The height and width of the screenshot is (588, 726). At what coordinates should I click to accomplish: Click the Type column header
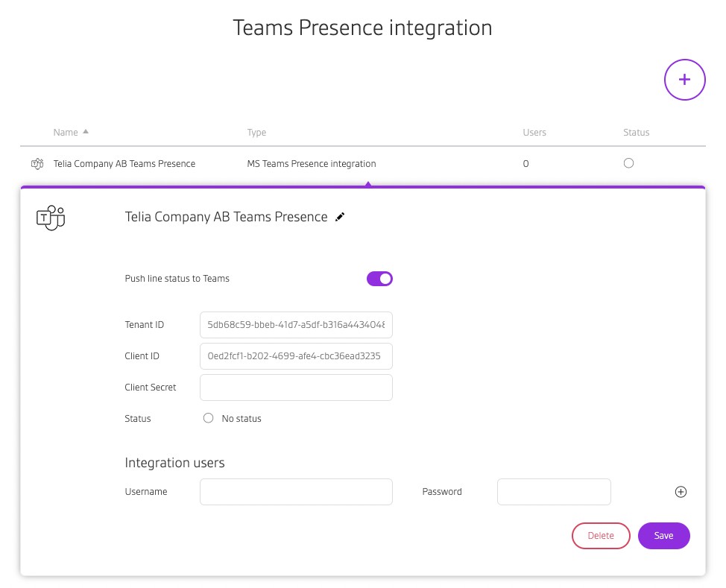point(256,133)
